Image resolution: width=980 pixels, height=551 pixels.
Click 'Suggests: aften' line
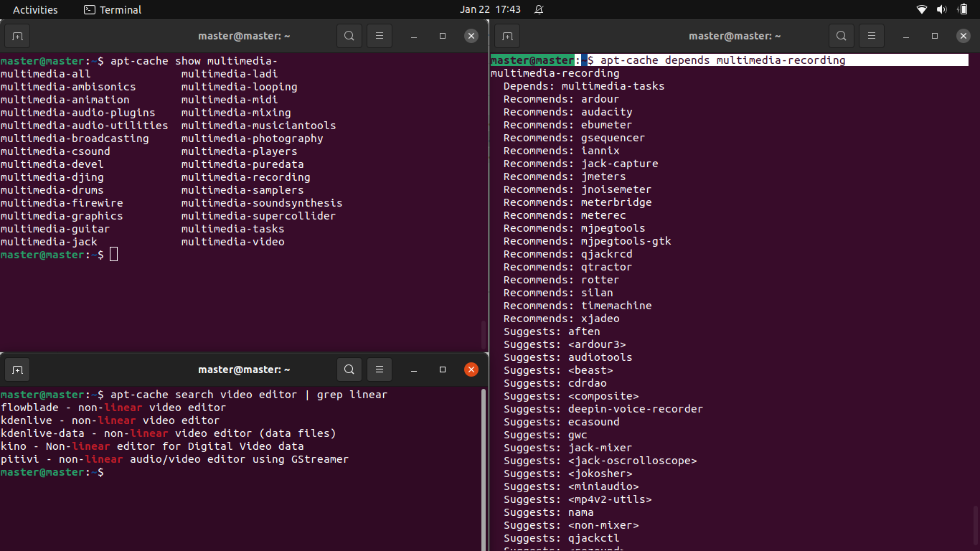[552, 331]
